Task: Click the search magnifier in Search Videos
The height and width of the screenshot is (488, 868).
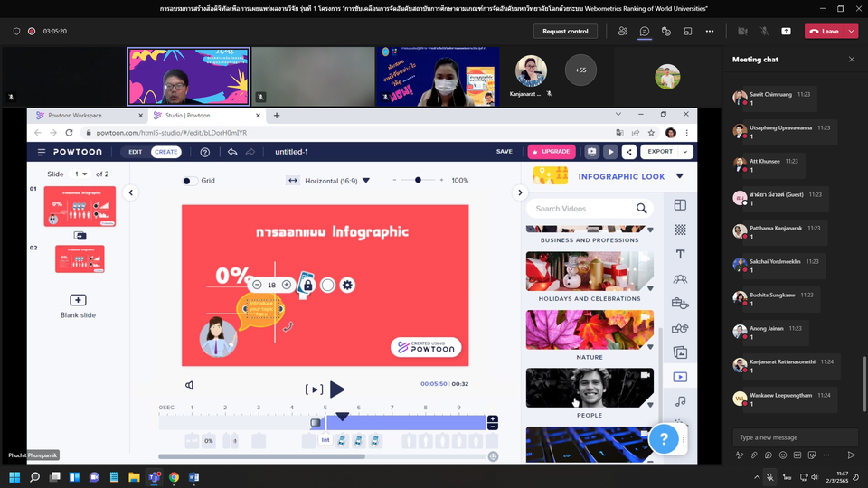Action: coord(641,209)
